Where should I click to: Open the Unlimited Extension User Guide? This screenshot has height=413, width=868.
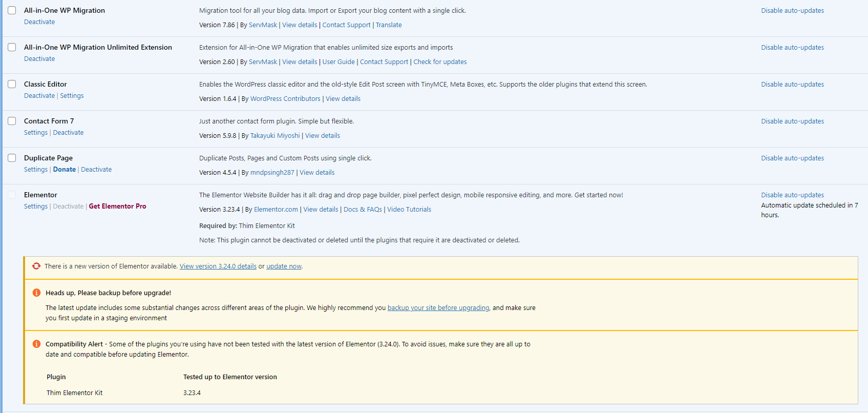[x=338, y=62]
